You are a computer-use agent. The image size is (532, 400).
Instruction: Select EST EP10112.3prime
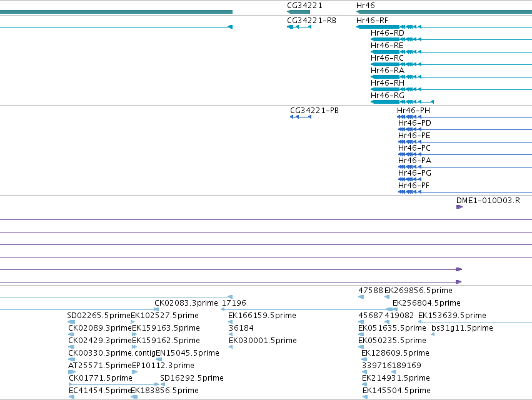163,366
